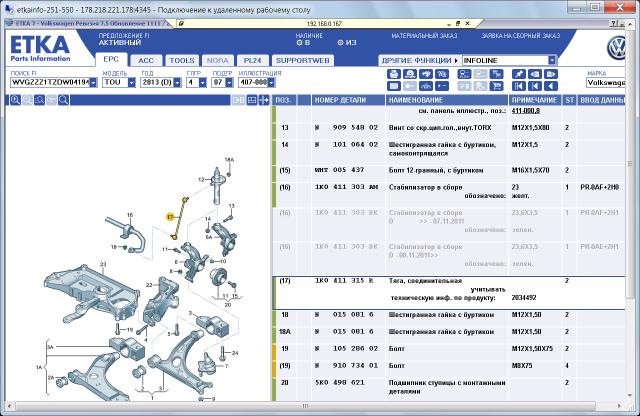Image resolution: width=640 pixels, height=416 pixels.
Task: Open ДРУГИЕ ФУНКЦИИ menu button
Action: pos(420,60)
